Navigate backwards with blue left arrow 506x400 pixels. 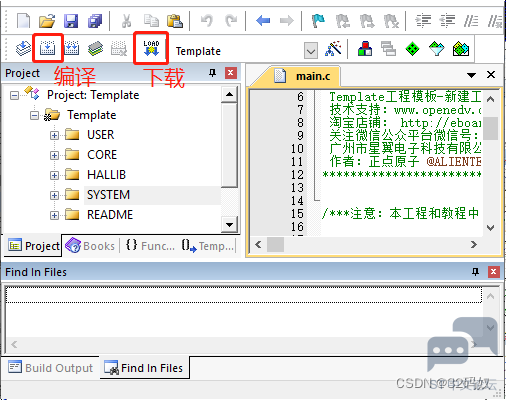[x=263, y=21]
